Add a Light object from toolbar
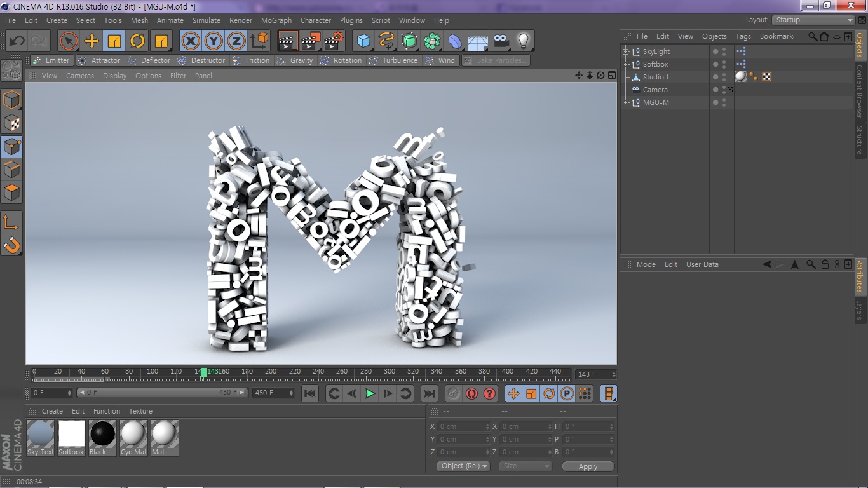Screen dimensions: 868x488 [x=523, y=41]
